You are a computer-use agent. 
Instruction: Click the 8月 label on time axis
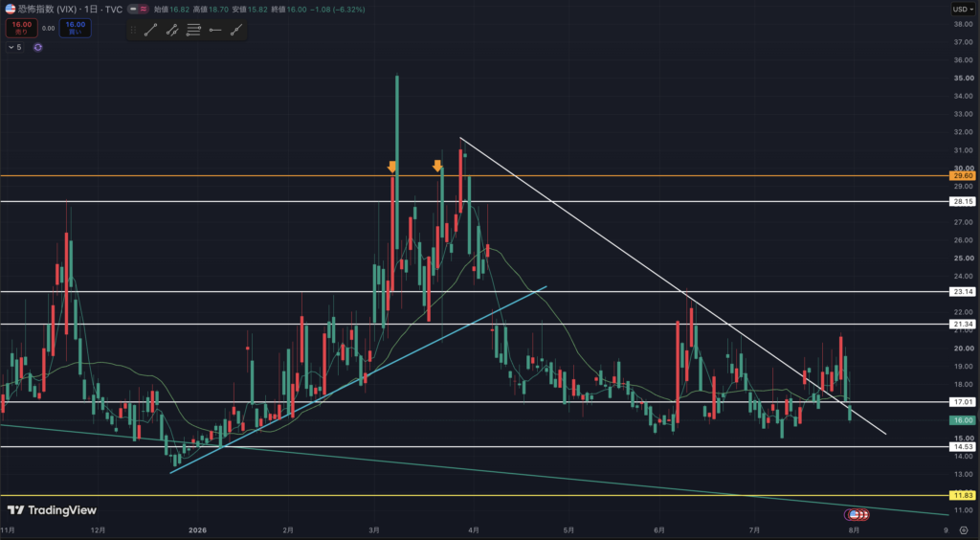854,530
